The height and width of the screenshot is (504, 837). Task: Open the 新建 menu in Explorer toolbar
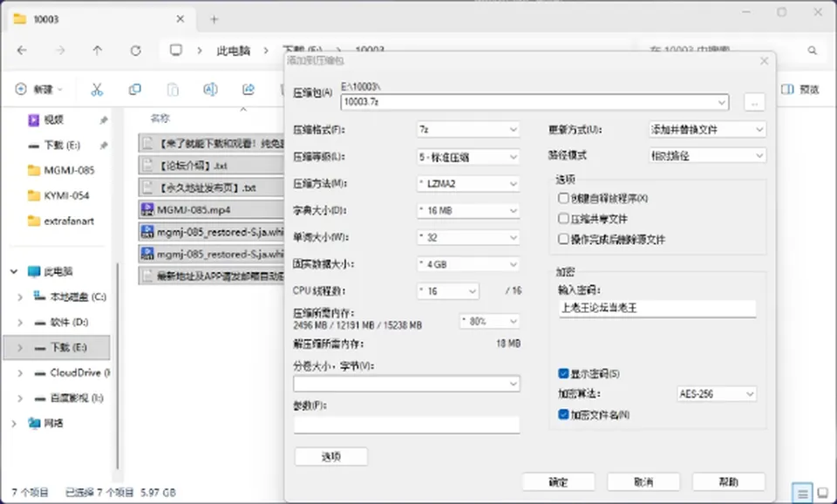[39, 89]
